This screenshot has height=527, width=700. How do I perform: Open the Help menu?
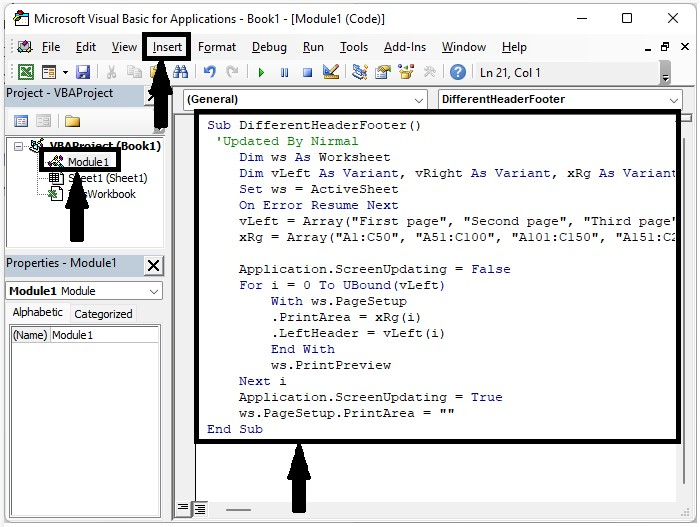pos(514,47)
